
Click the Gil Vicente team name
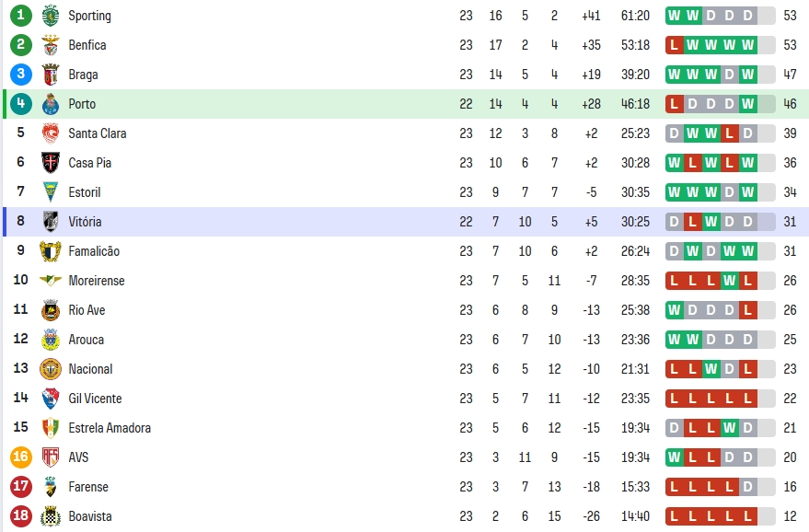(95, 399)
